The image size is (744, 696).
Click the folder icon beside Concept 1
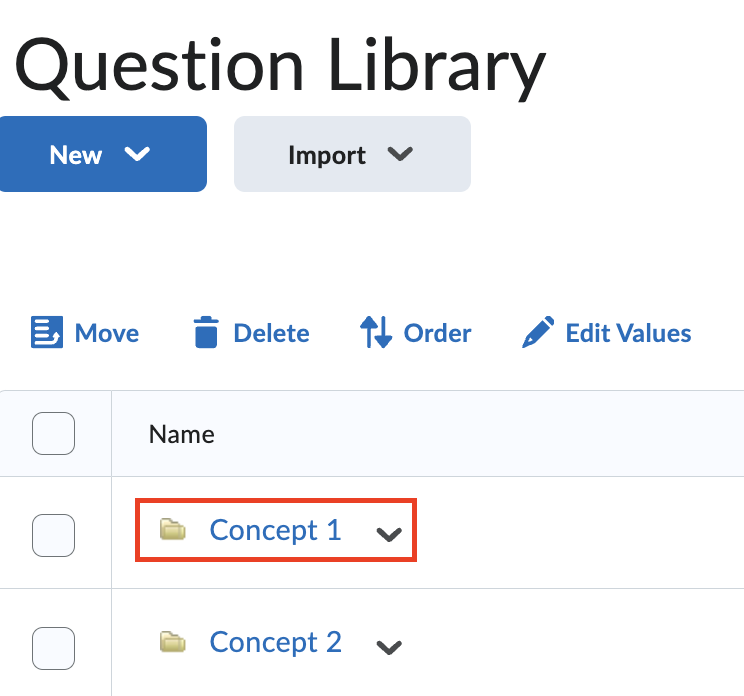click(173, 529)
